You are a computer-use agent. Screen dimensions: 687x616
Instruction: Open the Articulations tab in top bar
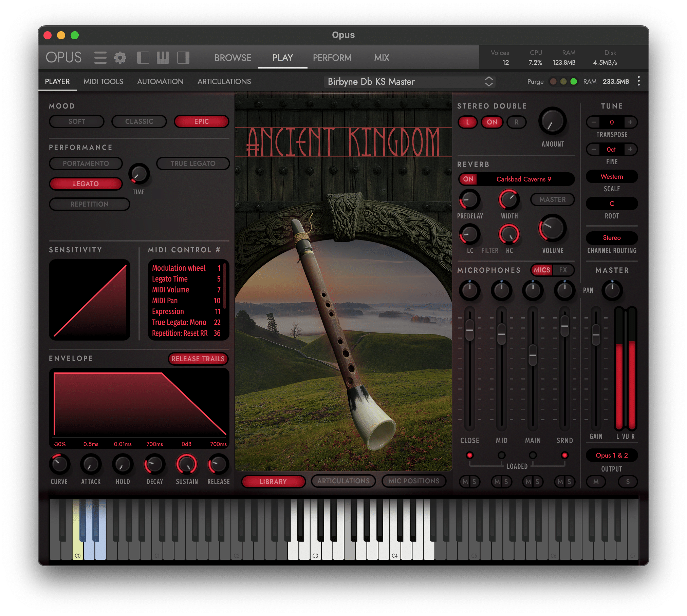[224, 81]
